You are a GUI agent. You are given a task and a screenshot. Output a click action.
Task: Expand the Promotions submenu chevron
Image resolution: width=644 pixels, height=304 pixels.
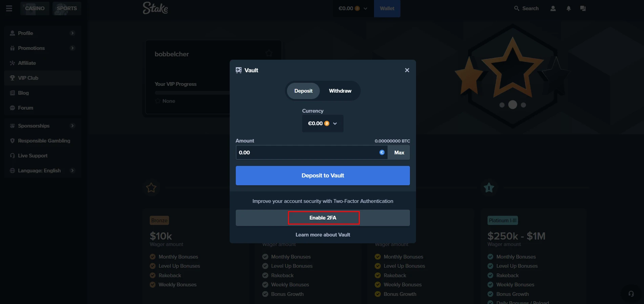[72, 48]
